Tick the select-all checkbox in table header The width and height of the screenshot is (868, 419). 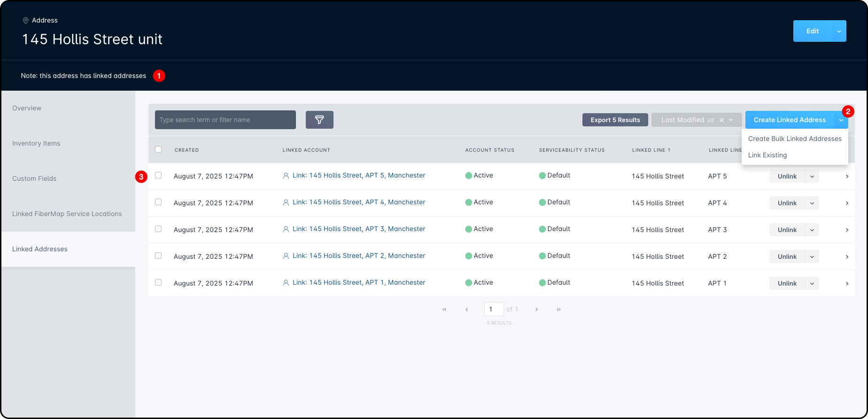coord(158,149)
